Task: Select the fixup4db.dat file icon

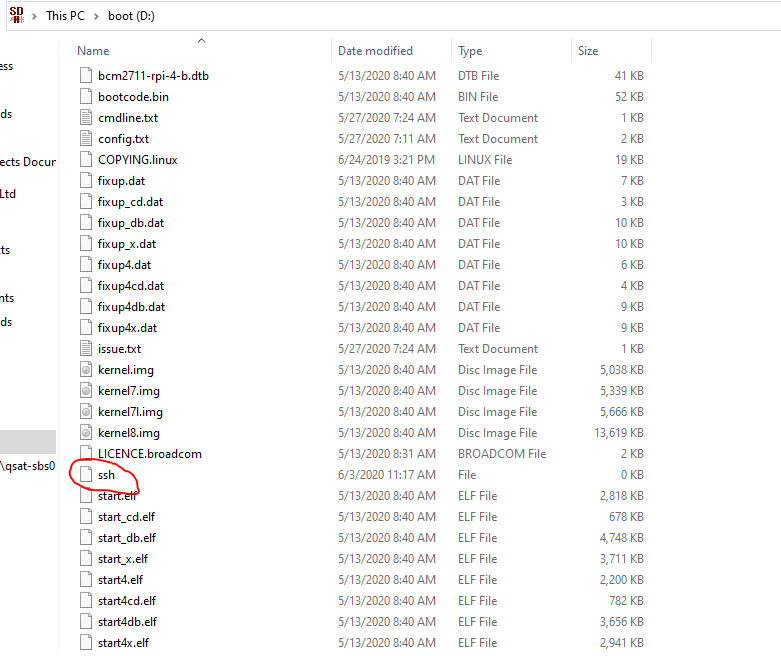Action: click(x=86, y=306)
